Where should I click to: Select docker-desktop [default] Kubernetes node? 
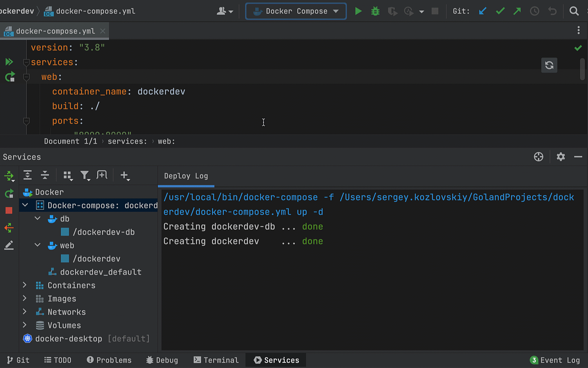(86, 339)
